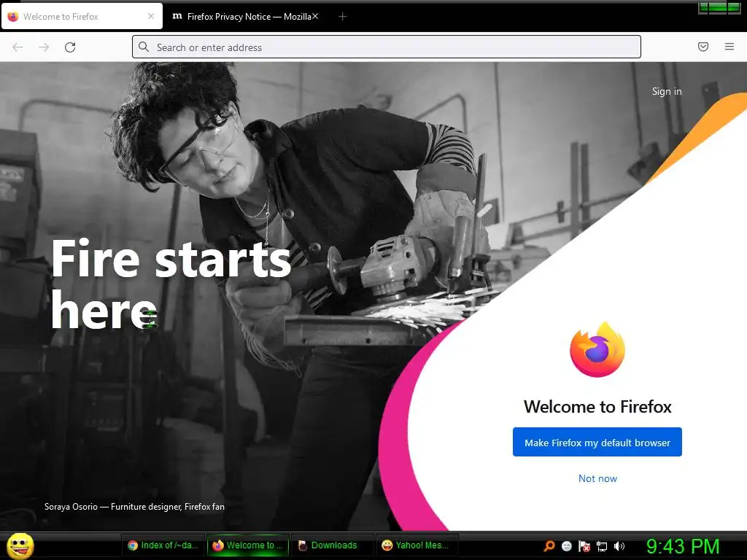Screen dimensions: 747x560
Task: Click the flag with red X tray icon
Action: click(x=584, y=546)
